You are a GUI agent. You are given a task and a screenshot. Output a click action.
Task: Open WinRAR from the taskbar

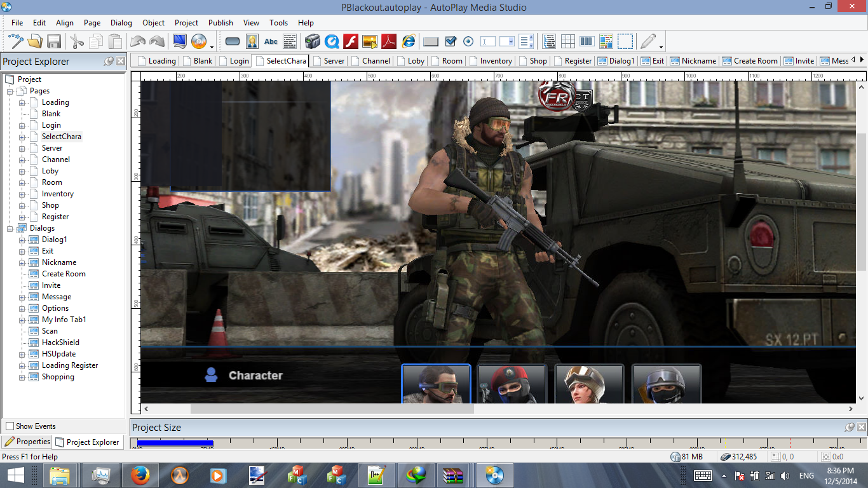(454, 475)
